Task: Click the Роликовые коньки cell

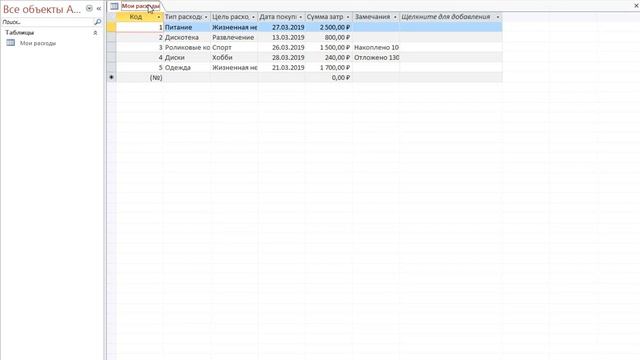Action: [x=187, y=47]
